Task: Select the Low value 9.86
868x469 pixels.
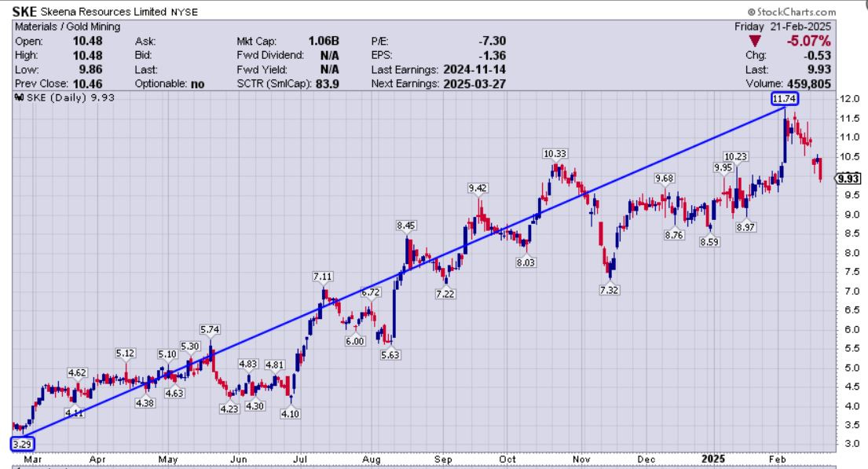Action: point(90,70)
